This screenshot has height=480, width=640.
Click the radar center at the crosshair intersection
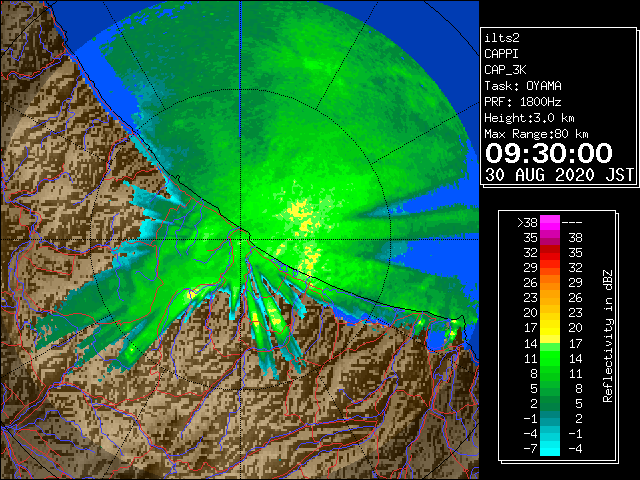click(241, 240)
